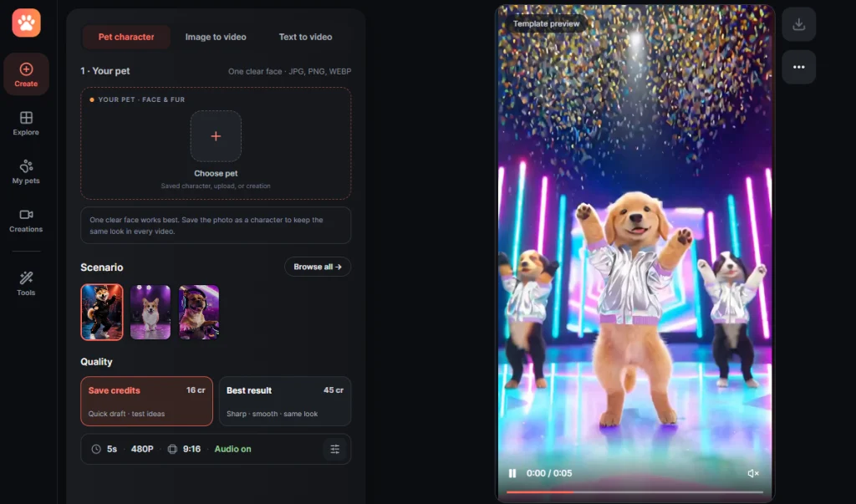
Task: Click the 0:00 / 0:05 time display
Action: [x=549, y=473]
